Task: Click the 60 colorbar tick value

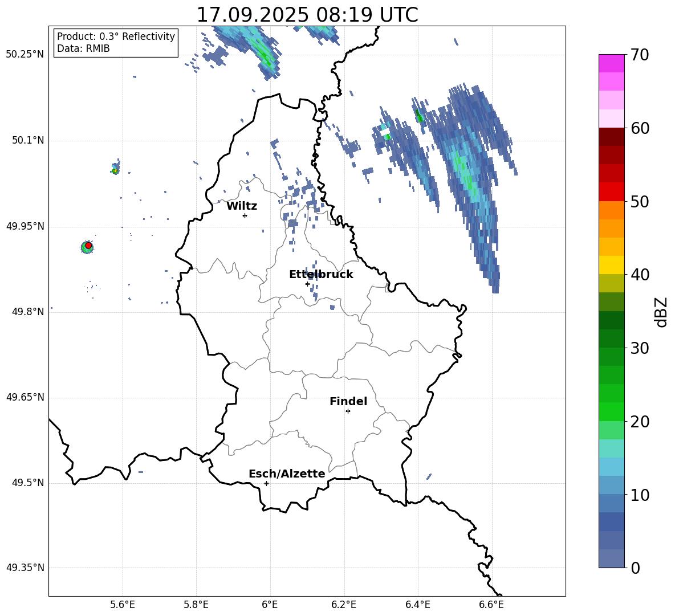Action: pos(640,128)
